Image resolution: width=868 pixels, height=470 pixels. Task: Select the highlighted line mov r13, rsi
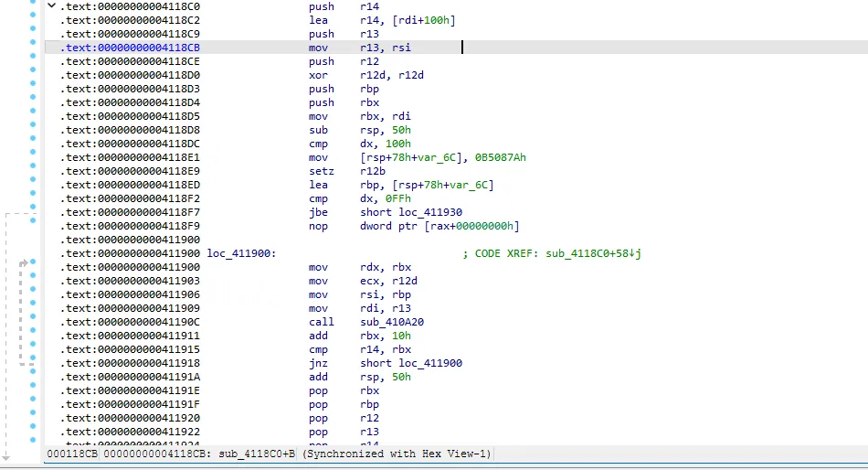coord(455,48)
